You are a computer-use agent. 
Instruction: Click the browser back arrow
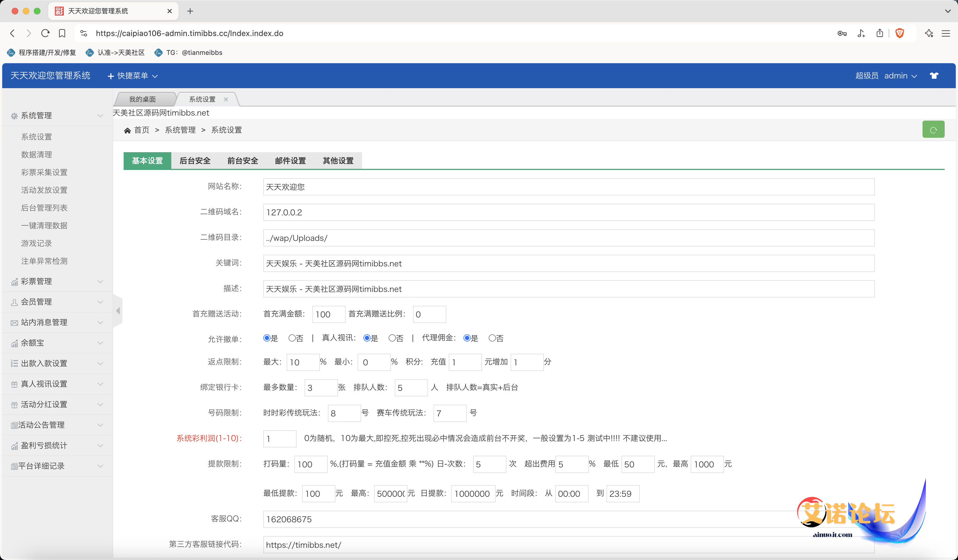[x=12, y=33]
